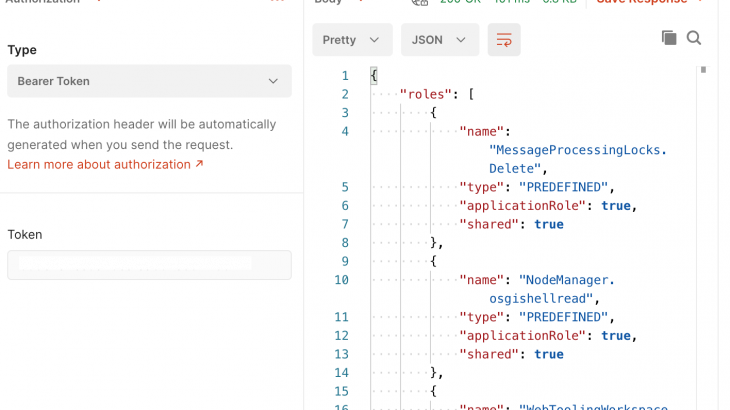
Task: Copy the response body with copy icon
Action: 669,38
